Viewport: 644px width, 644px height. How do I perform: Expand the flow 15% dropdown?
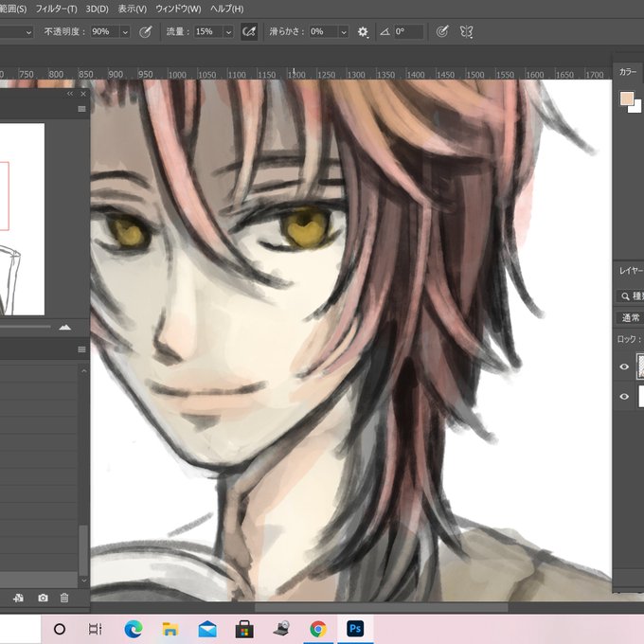pos(229,32)
